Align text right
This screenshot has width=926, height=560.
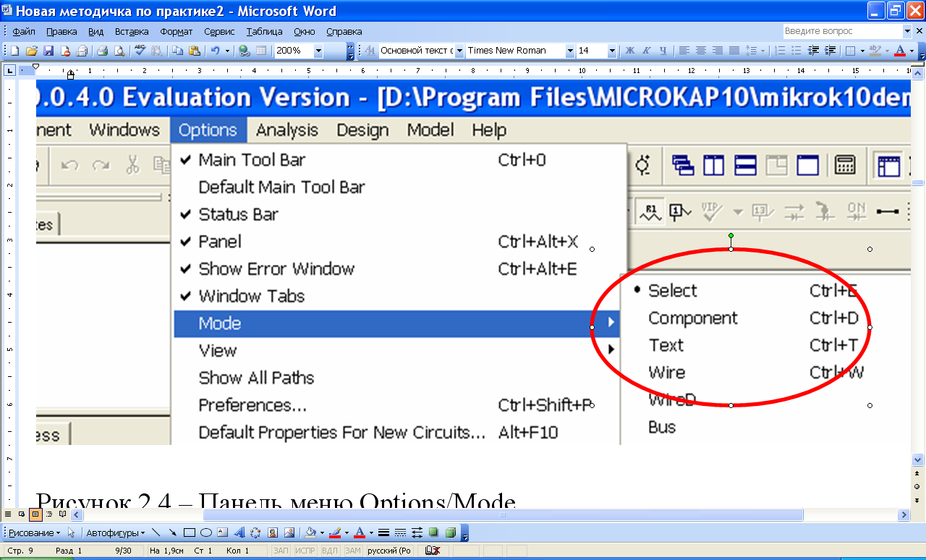(718, 51)
